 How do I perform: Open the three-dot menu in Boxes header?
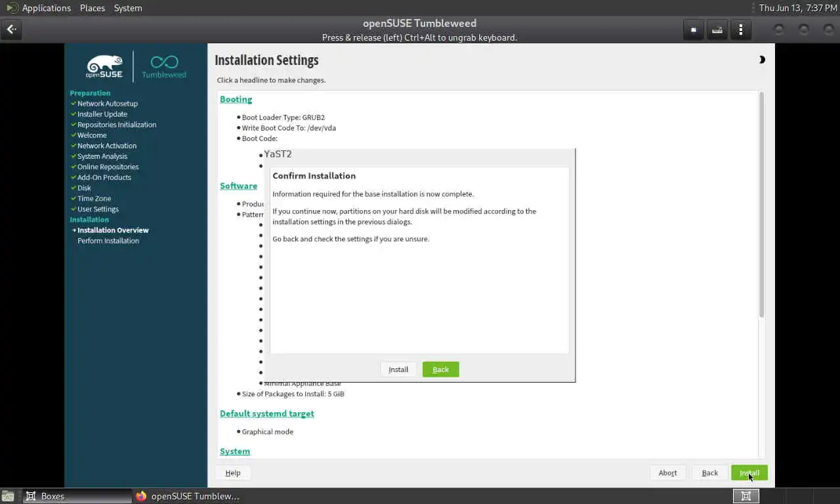[741, 30]
